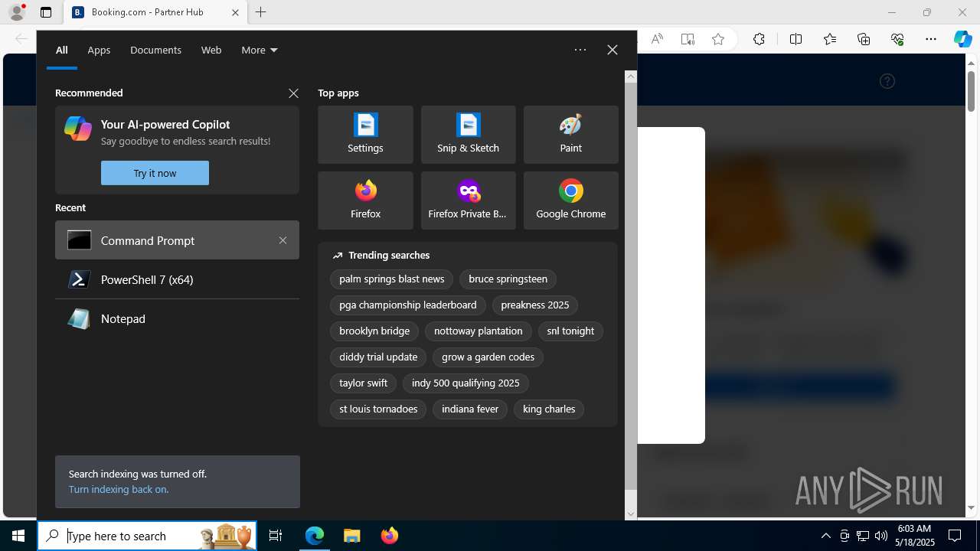Open notification center icon
The height and width of the screenshot is (551, 980).
pos(955,536)
